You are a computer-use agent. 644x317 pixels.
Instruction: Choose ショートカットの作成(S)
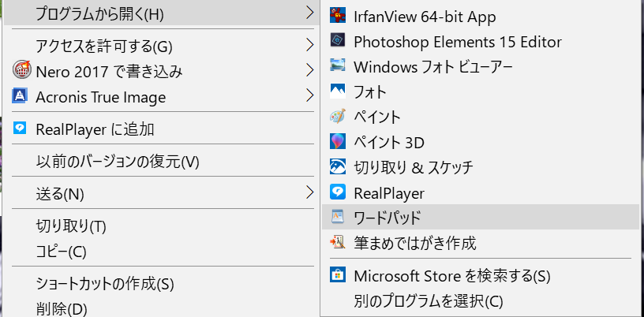pos(162,283)
